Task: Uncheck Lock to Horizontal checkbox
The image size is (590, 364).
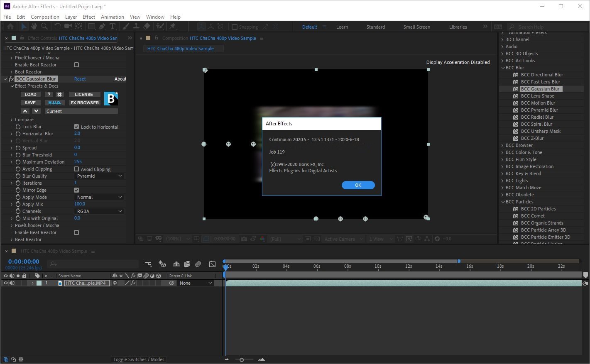Action: (76, 127)
